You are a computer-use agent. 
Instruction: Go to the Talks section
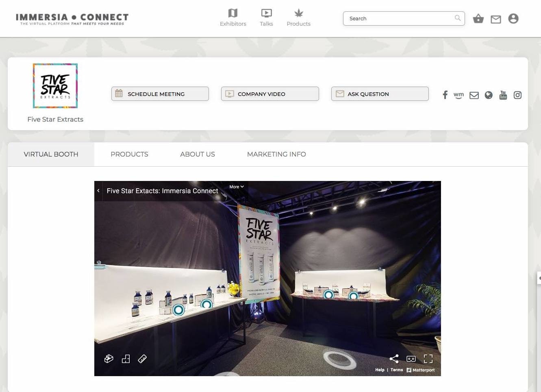point(266,18)
